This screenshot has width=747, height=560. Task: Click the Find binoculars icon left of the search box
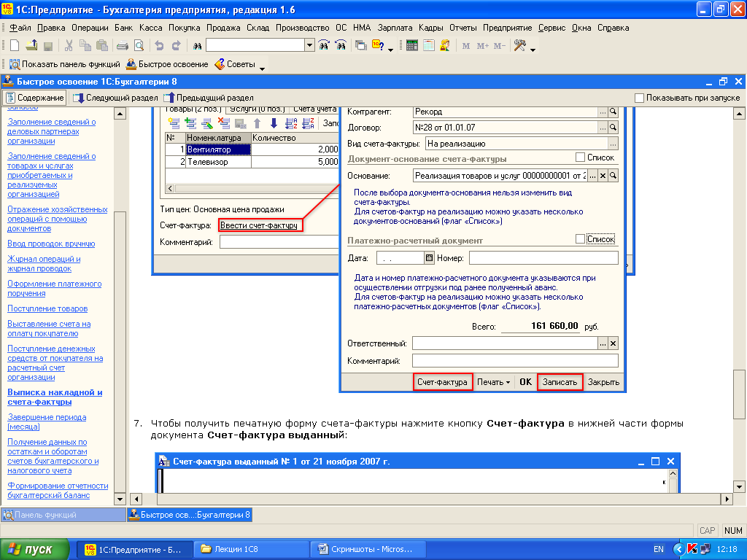pos(197,46)
